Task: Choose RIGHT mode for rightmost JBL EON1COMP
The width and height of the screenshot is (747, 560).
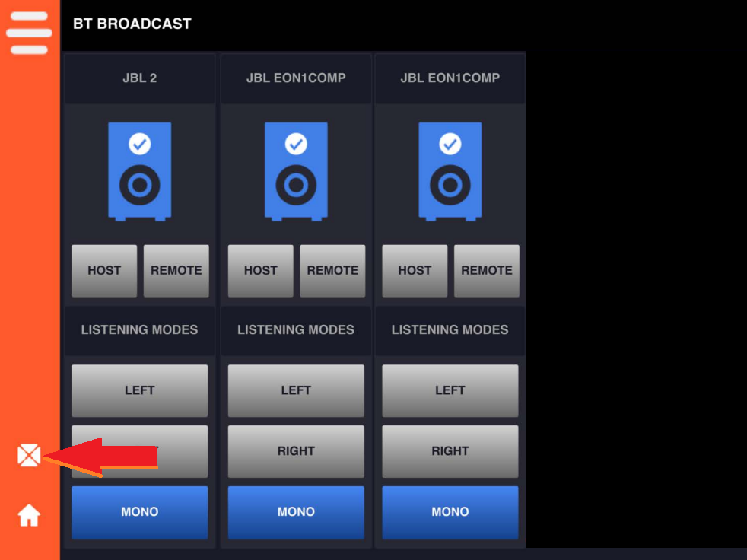Action: [450, 451]
